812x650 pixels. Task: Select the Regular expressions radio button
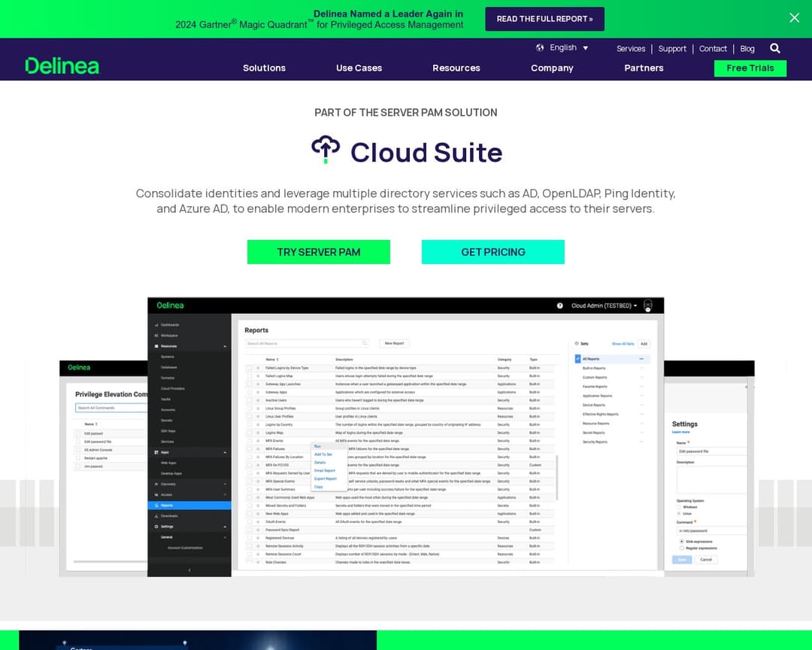681,548
